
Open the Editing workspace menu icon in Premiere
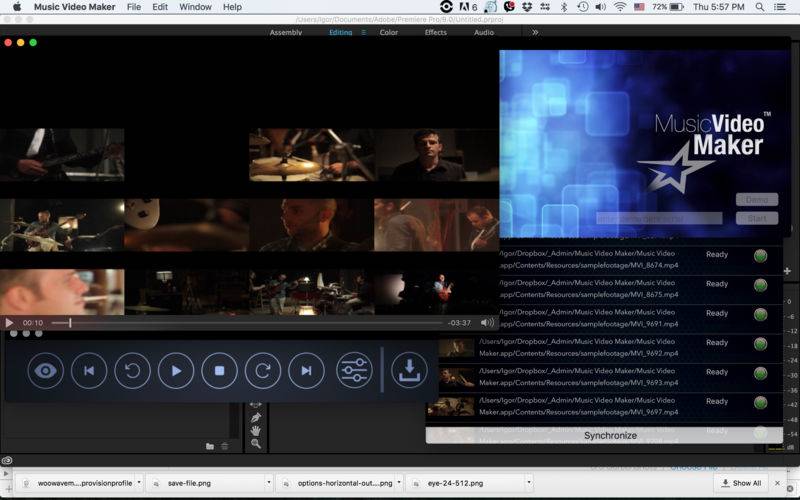click(x=364, y=32)
